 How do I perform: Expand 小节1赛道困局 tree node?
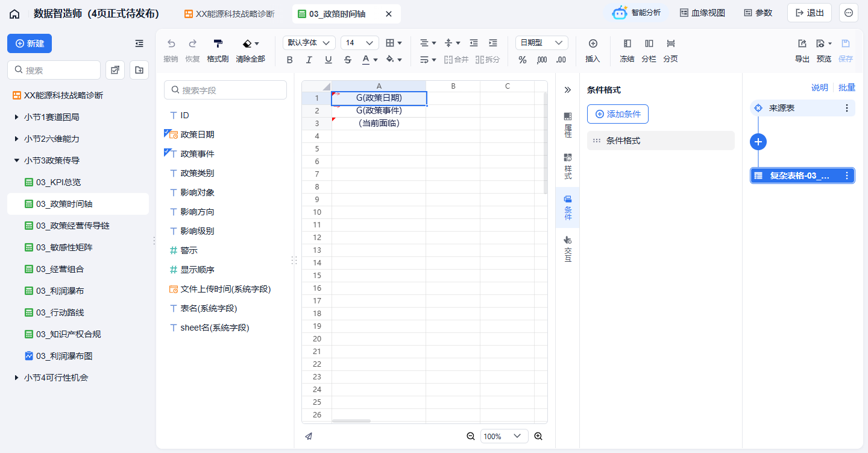click(16, 117)
